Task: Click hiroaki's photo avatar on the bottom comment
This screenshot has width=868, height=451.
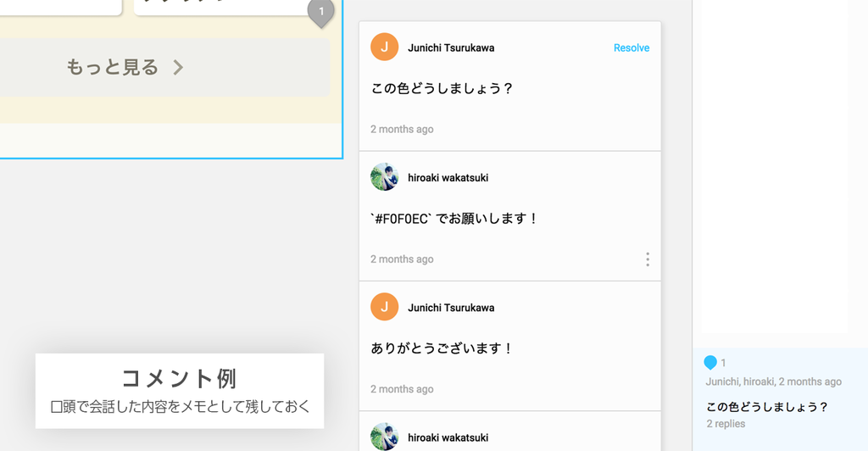Action: coord(384,437)
